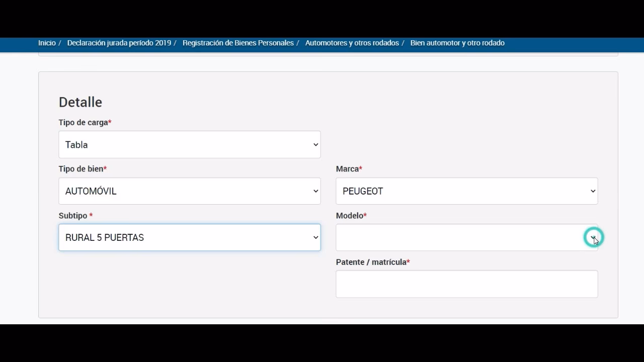644x362 pixels.
Task: Click the chevron arrow on Tipo de carga
Action: (x=315, y=145)
